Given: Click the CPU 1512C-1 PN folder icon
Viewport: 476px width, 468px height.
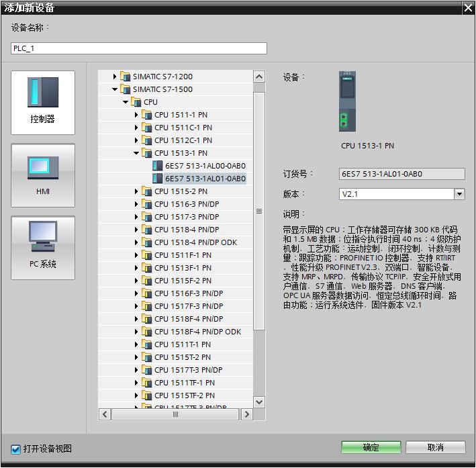Looking at the screenshot, I should (147, 140).
